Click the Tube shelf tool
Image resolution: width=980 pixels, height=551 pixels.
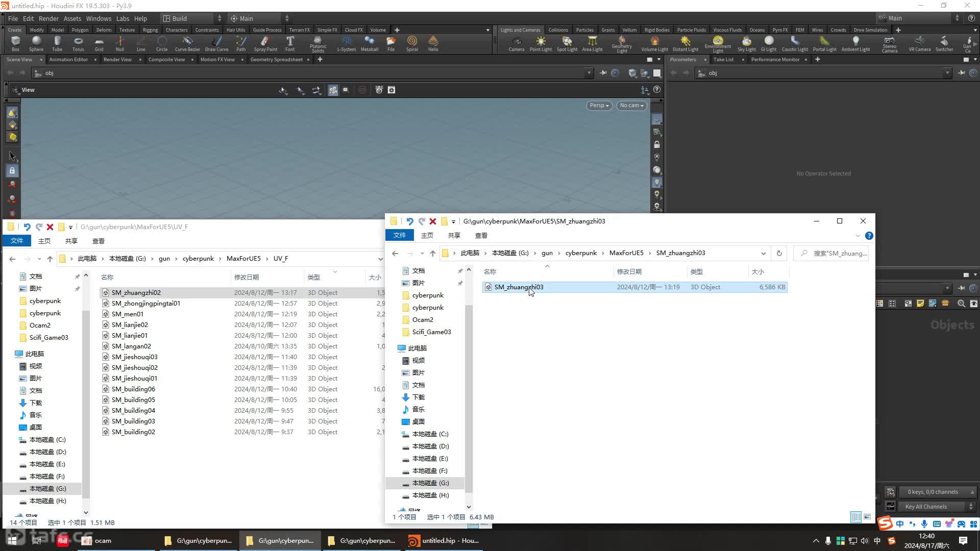click(57, 44)
